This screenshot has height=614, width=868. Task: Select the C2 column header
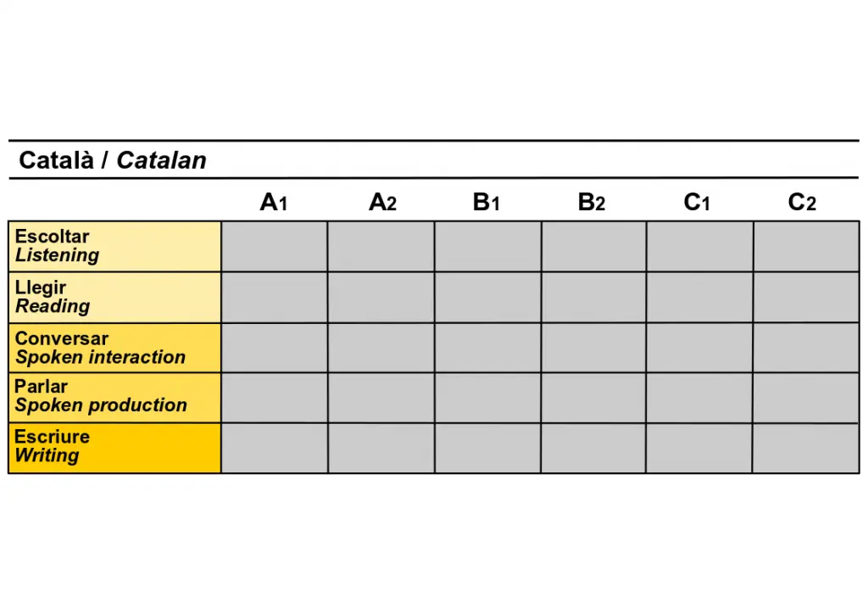[x=802, y=203]
